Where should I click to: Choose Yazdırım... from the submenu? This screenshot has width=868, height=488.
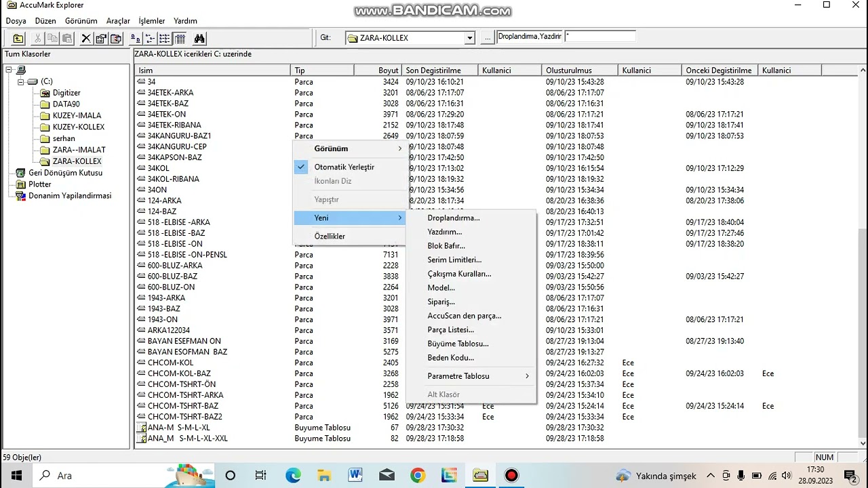pos(471,232)
